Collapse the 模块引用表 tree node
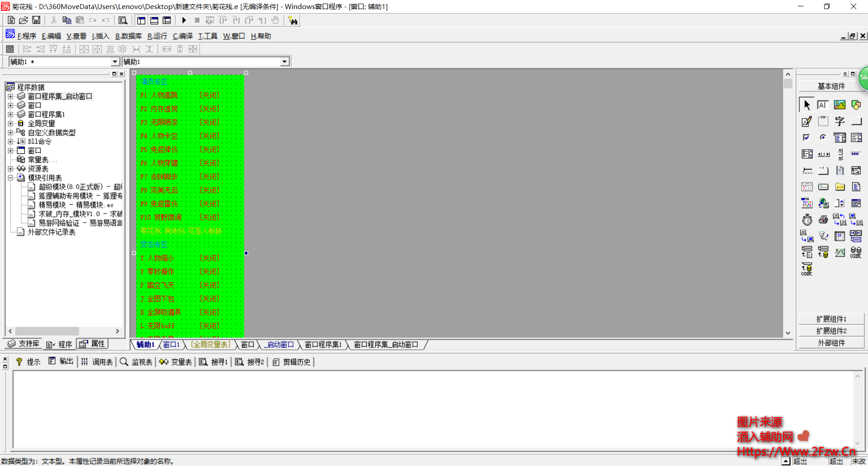The width and height of the screenshot is (868, 466). [10, 178]
